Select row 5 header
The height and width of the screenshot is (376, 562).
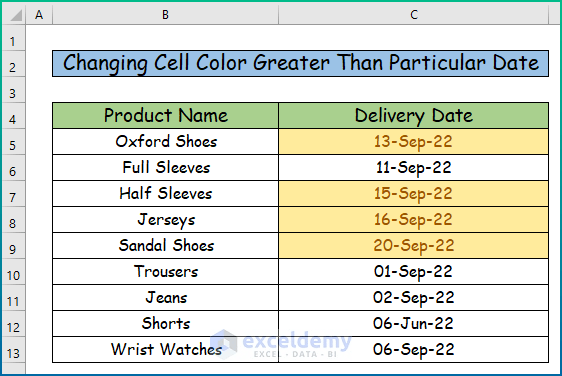coord(14,142)
